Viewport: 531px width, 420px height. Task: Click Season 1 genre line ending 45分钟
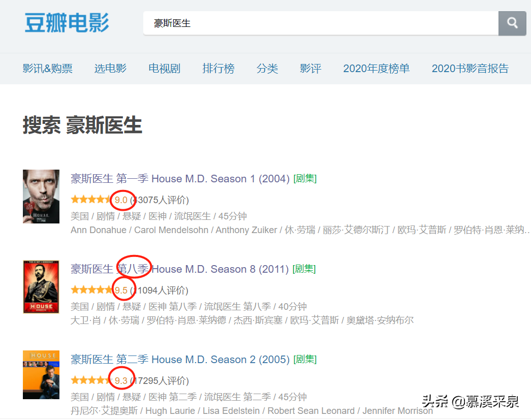point(159,216)
